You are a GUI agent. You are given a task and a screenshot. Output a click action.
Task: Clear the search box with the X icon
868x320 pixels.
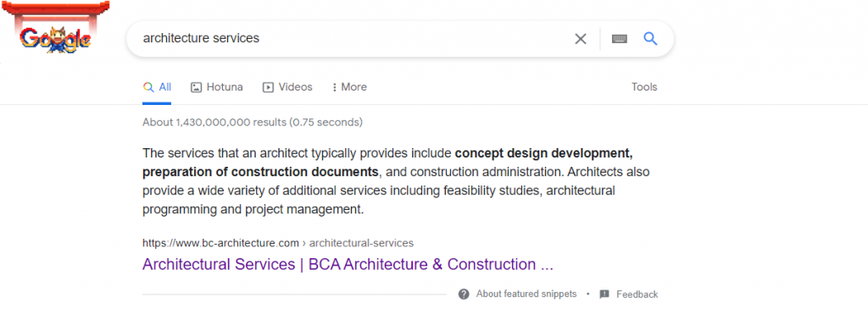point(580,39)
